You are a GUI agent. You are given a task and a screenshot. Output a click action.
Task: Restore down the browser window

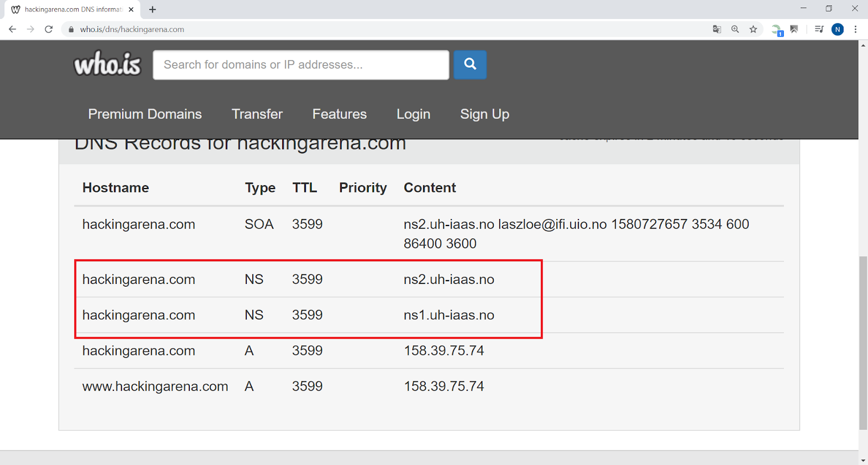coord(829,9)
